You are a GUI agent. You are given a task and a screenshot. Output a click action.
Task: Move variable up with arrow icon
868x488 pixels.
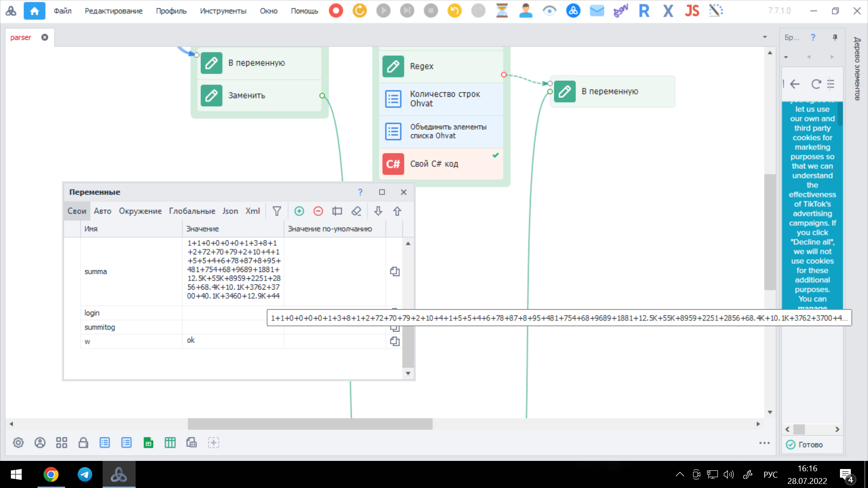pos(397,211)
